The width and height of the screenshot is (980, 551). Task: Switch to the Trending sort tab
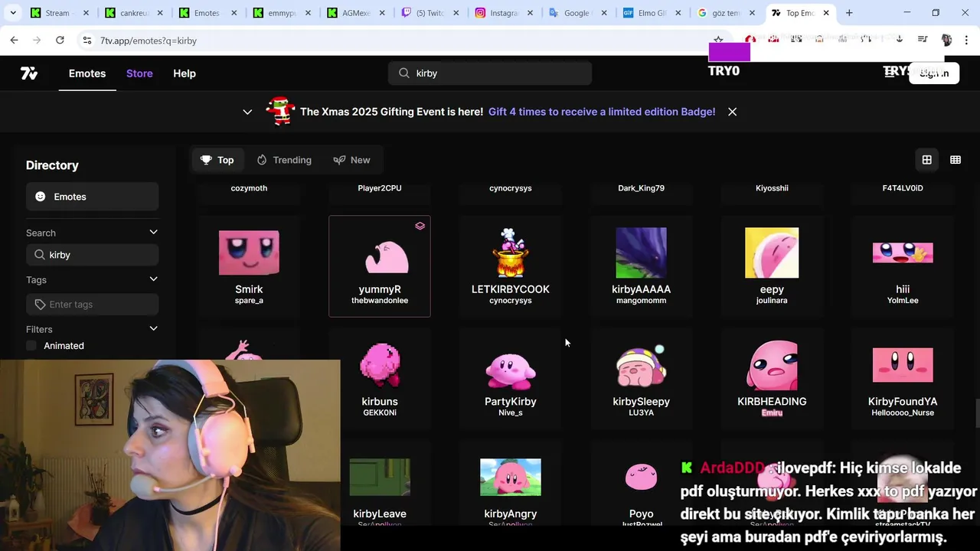284,160
